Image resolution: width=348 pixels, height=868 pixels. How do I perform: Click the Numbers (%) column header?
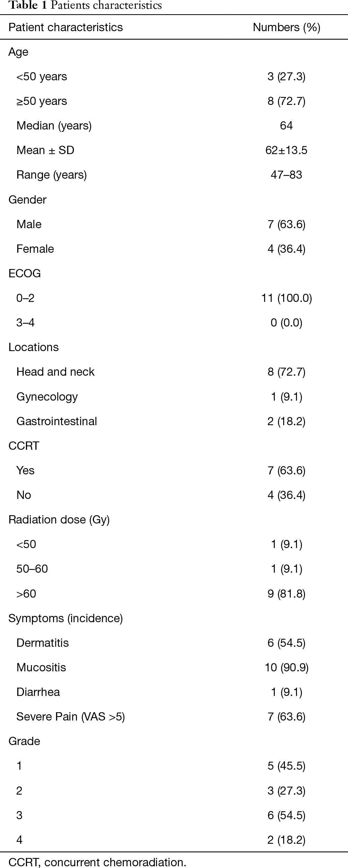coord(286,27)
